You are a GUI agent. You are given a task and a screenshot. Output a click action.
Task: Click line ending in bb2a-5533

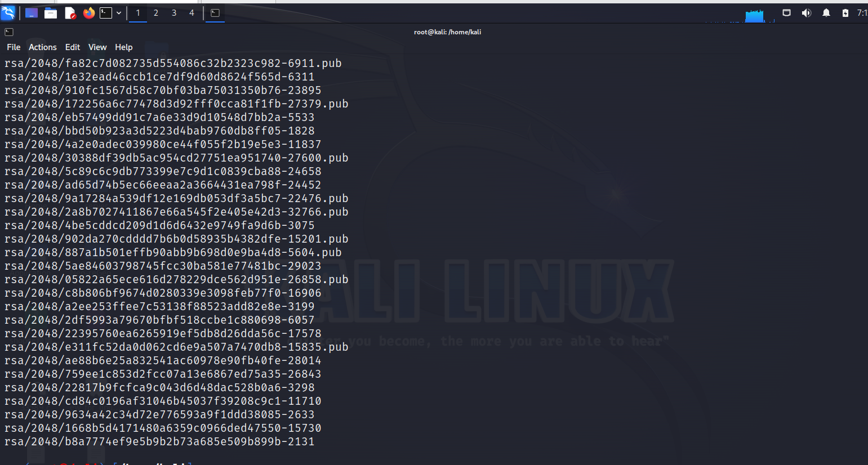159,117
